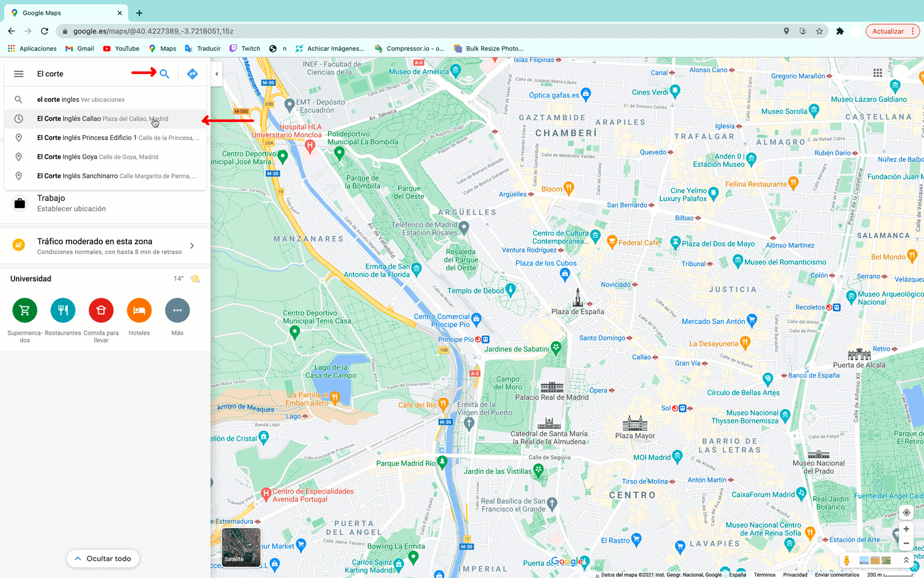
Task: Click the Callao metro station marker
Action: pos(655,357)
